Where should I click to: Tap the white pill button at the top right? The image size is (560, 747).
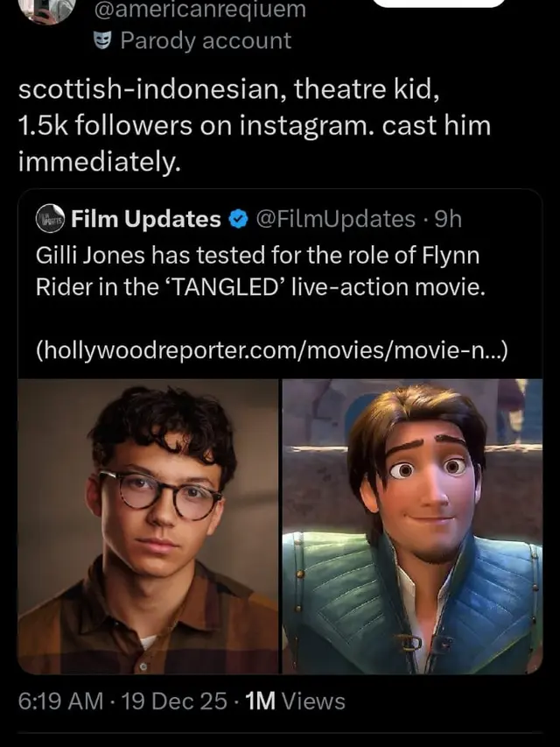point(439,4)
